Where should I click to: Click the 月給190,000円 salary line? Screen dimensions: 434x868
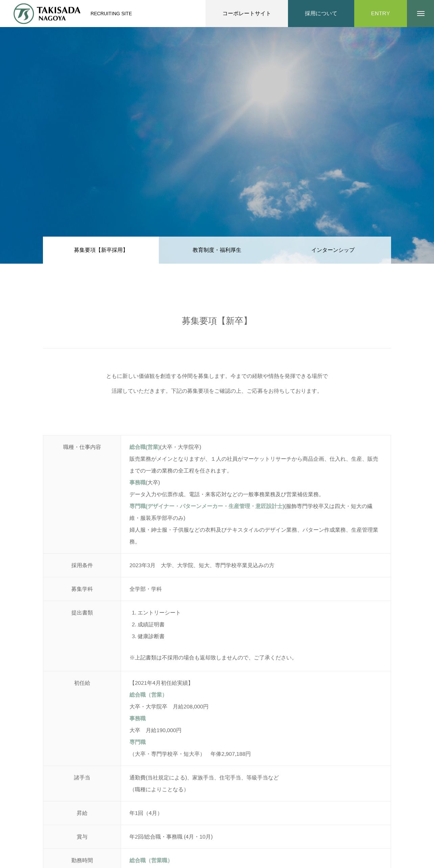pyautogui.click(x=155, y=730)
